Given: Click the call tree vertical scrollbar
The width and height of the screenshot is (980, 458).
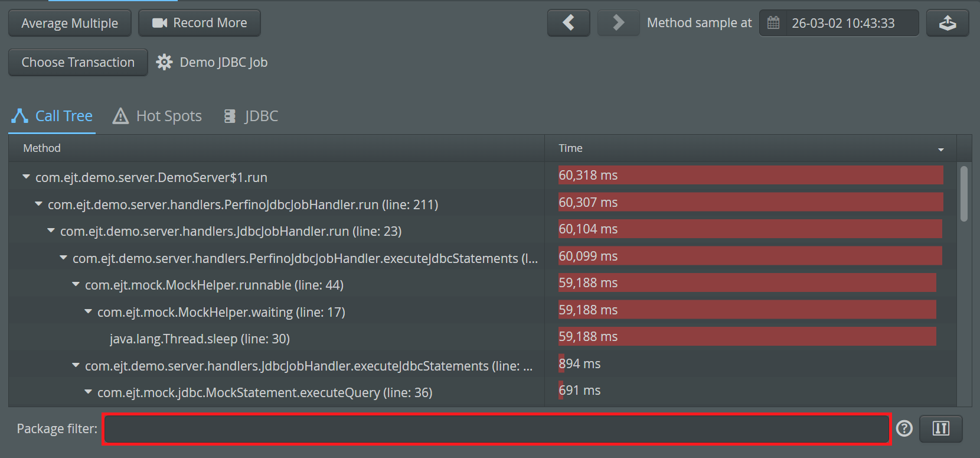Looking at the screenshot, I should pos(963,194).
